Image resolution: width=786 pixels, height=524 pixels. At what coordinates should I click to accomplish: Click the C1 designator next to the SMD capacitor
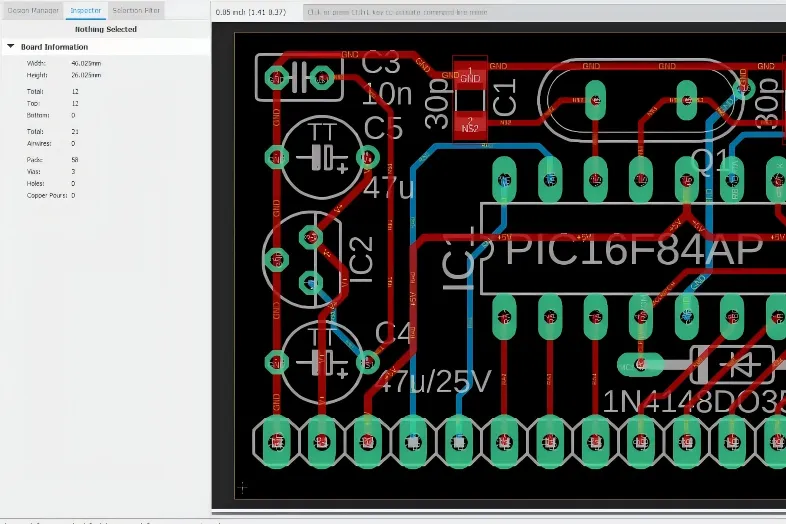[504, 97]
